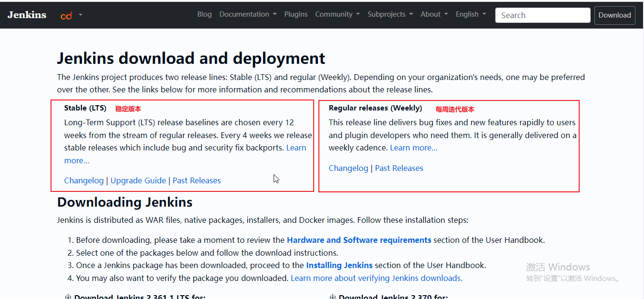Click Learn more in the Weekly section
The height and width of the screenshot is (299, 644).
point(413,147)
